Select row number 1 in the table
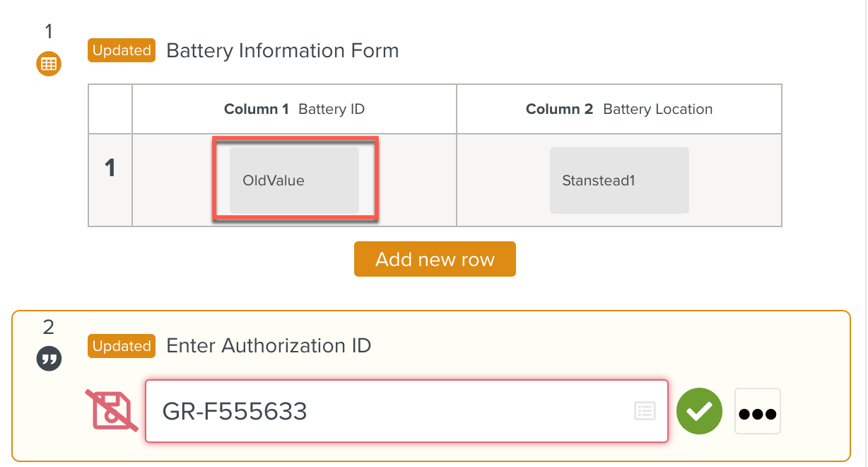868x467 pixels. 110,169
